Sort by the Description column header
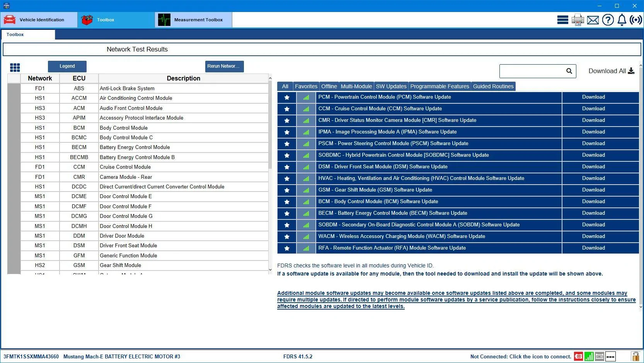 (x=183, y=78)
